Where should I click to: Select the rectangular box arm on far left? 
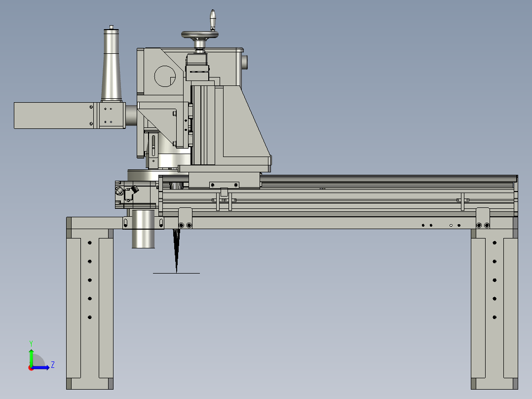pyautogui.click(x=54, y=116)
